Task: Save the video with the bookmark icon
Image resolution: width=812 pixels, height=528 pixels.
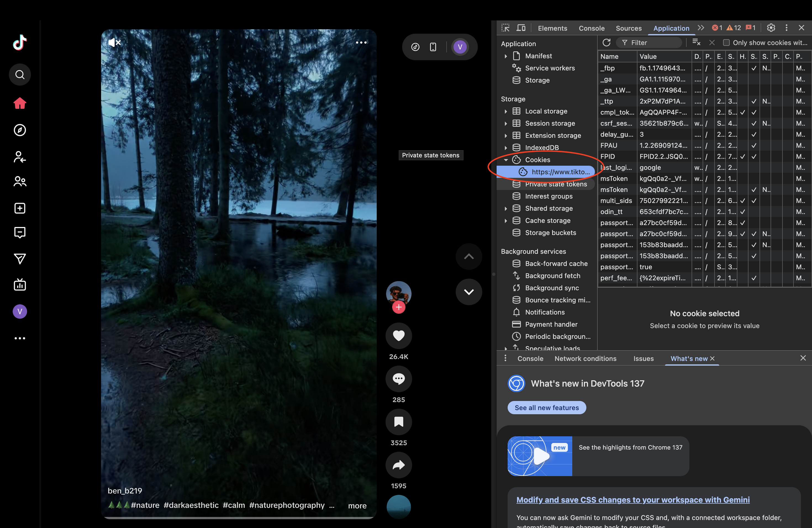Action: pyautogui.click(x=399, y=422)
